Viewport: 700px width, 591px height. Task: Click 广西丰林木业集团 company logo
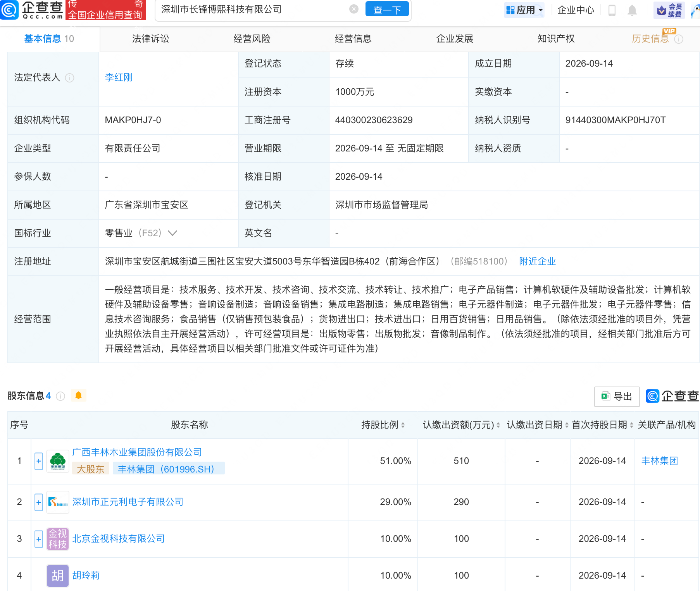58,461
